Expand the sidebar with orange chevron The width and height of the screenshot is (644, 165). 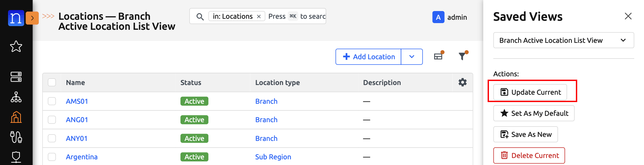32,18
